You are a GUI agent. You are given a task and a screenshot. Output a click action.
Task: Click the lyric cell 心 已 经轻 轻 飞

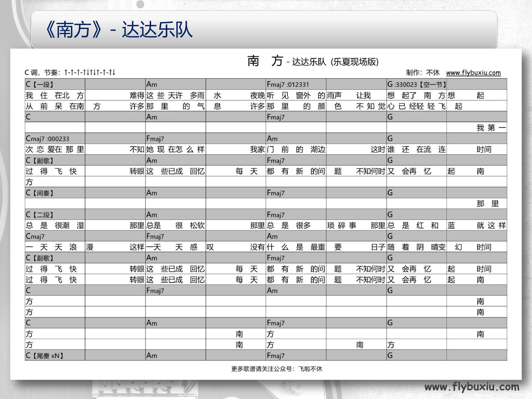coord(416,106)
